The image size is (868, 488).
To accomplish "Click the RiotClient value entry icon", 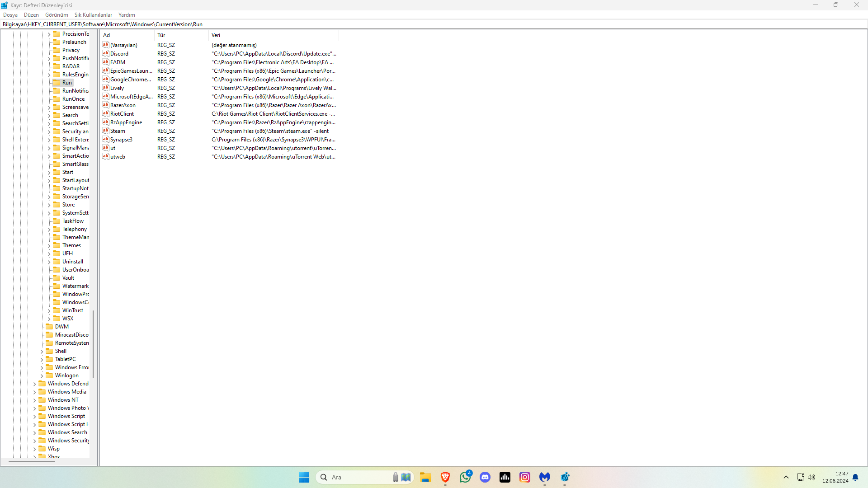I will 105,113.
